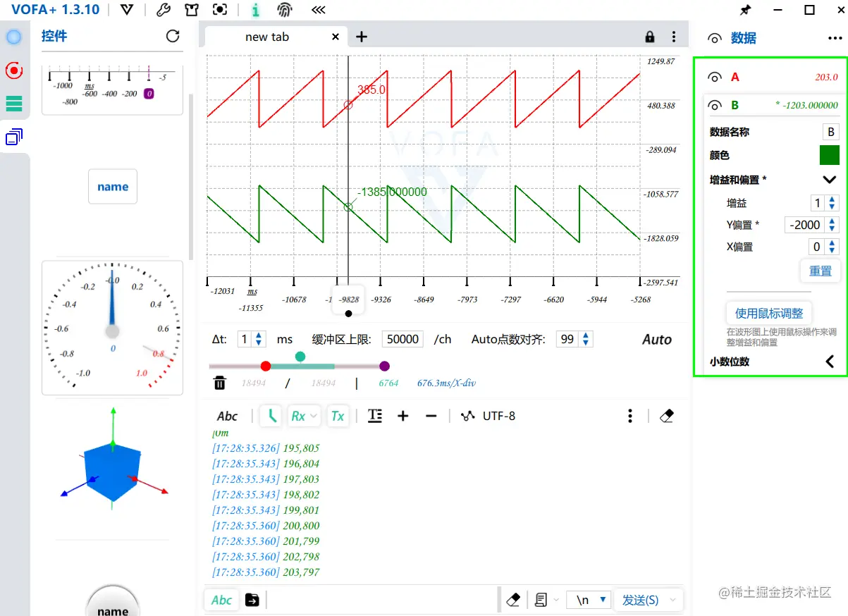848x616 pixels.
Task: Expand the 小数位数 section
Action: pos(830,362)
